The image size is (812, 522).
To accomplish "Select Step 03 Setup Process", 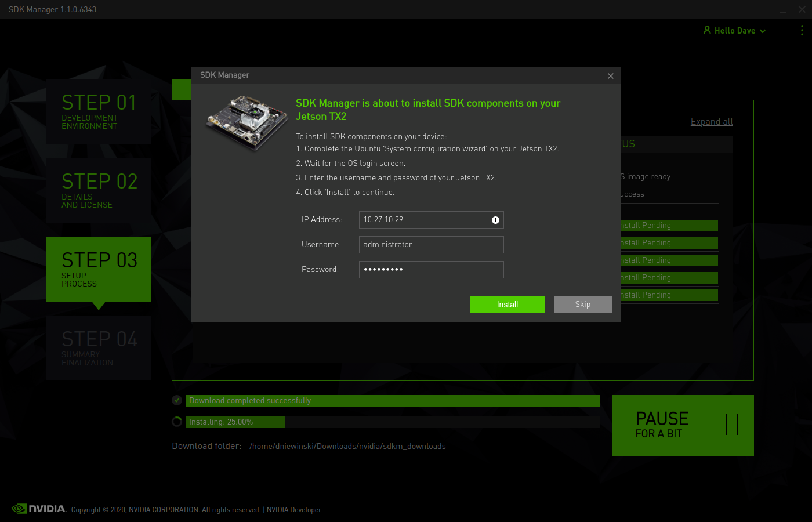I will pyautogui.click(x=99, y=269).
